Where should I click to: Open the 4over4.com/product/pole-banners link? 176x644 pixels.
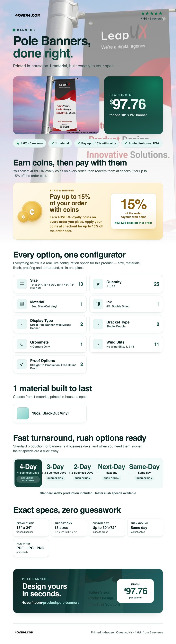[x=51, y=603]
